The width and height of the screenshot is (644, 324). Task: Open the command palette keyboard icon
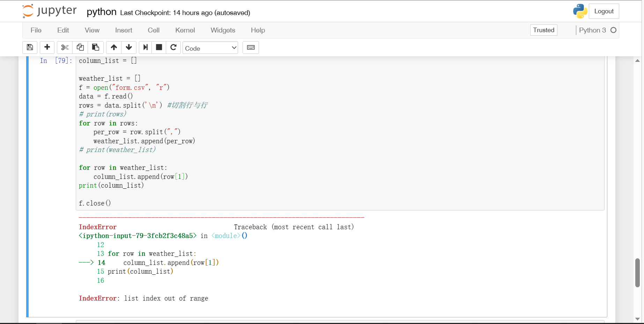(x=251, y=48)
